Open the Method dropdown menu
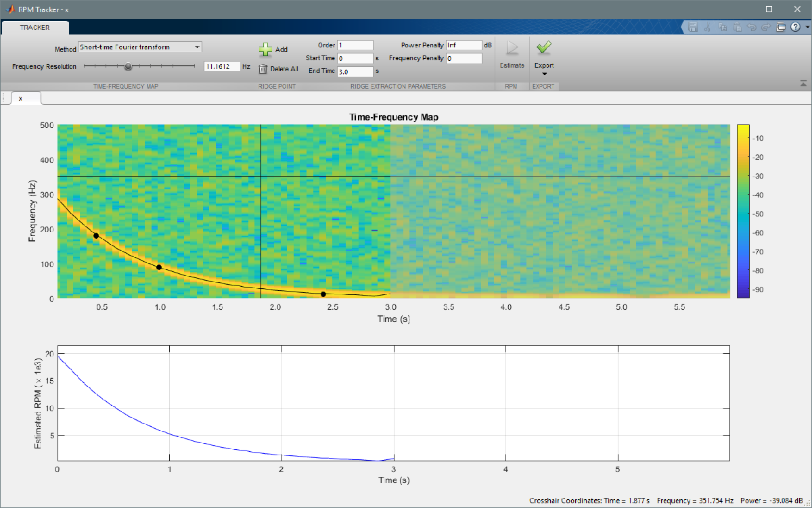This screenshot has width=812, height=508. coord(140,47)
